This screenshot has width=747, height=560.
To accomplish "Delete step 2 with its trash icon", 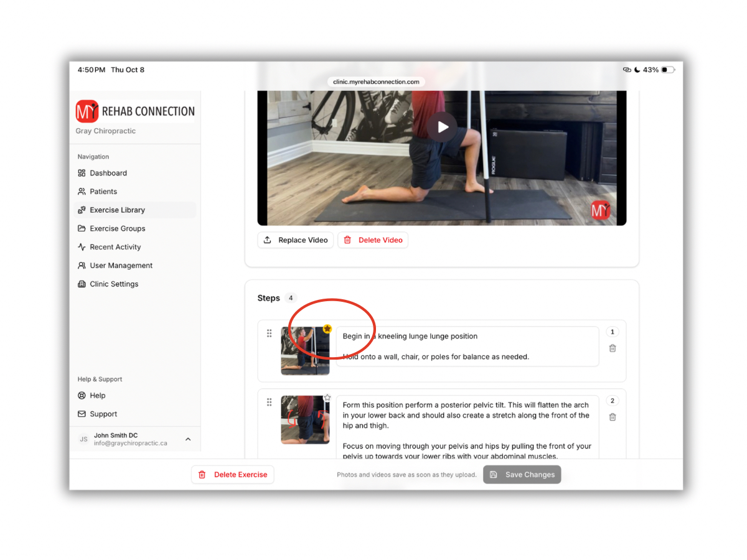I will tap(613, 417).
